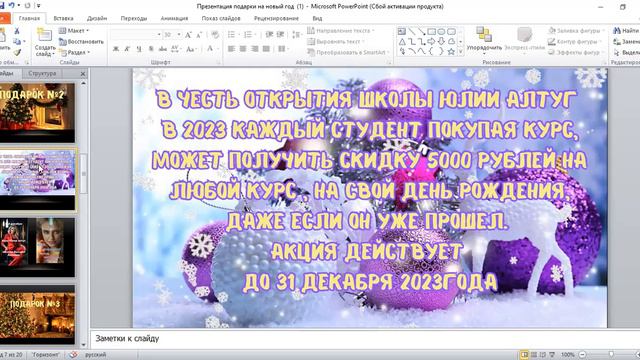Apply numbered list
This screenshot has height=360, width=640.
coord(248,35)
